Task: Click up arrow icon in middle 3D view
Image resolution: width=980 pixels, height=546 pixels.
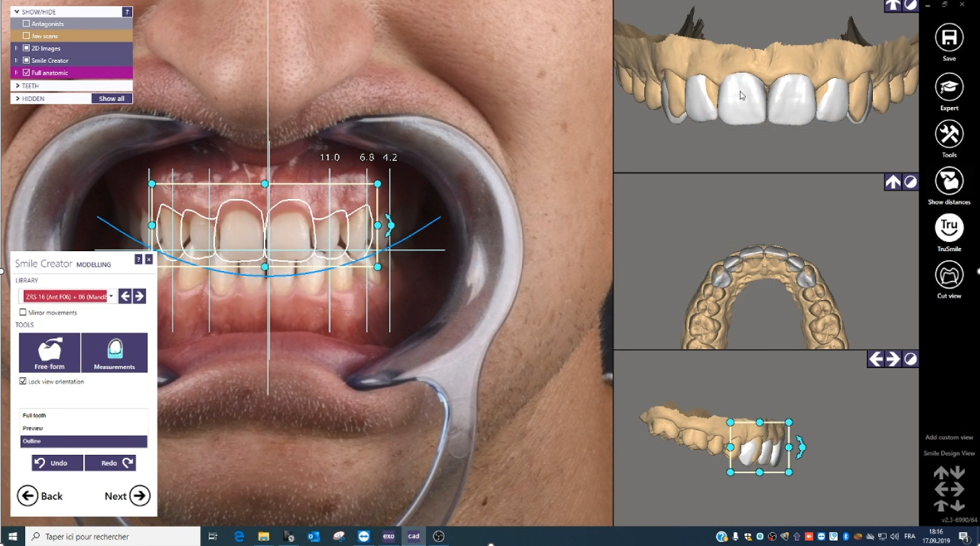Action: tap(893, 182)
